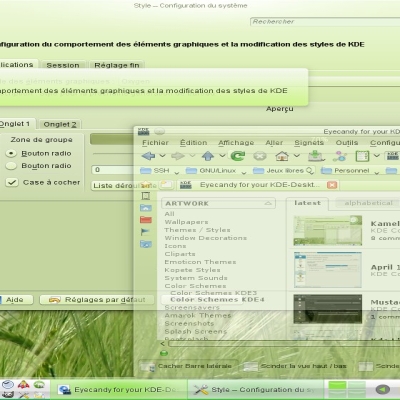Switch to the Onglet 2 tab

coord(60,124)
